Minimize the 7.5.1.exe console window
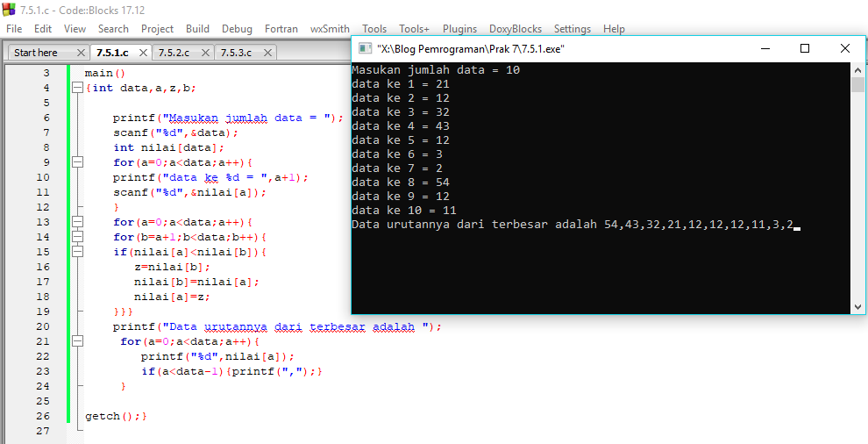 click(765, 49)
